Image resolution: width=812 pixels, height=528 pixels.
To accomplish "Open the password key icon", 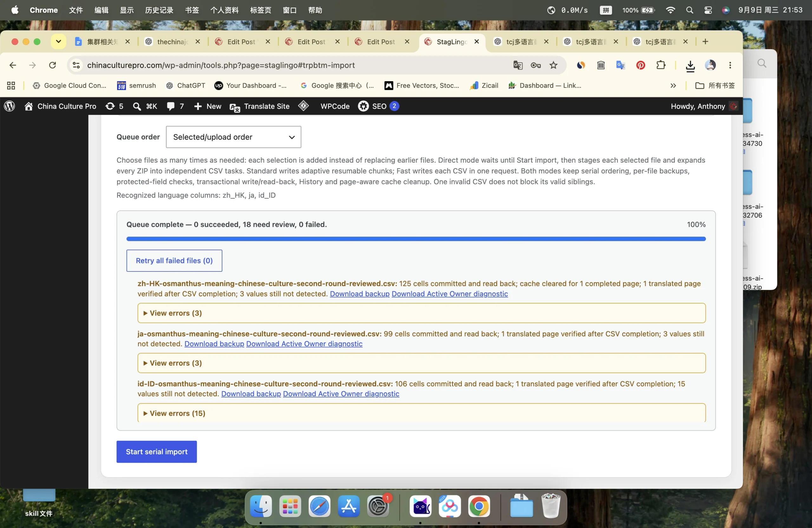I will coord(535,65).
